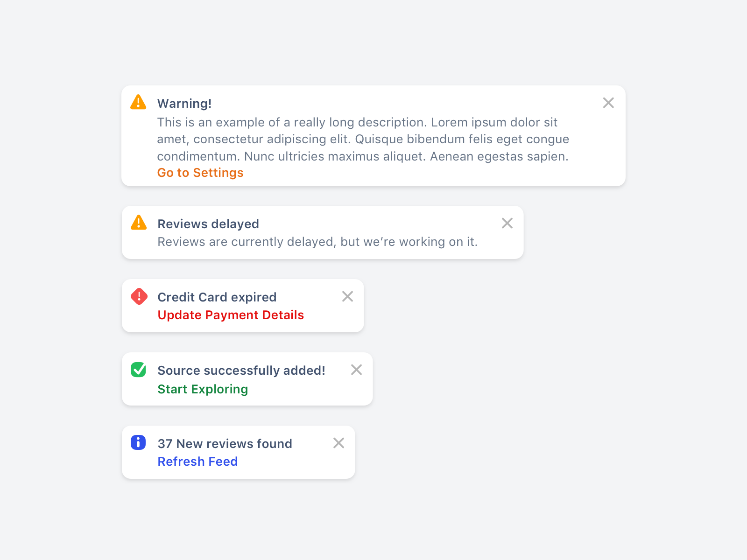Click the Warning! notification title
Screen dimensions: 747x560
click(184, 103)
